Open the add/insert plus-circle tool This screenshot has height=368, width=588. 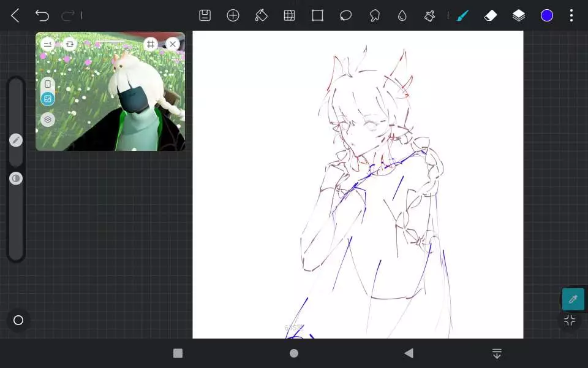pyautogui.click(x=233, y=15)
